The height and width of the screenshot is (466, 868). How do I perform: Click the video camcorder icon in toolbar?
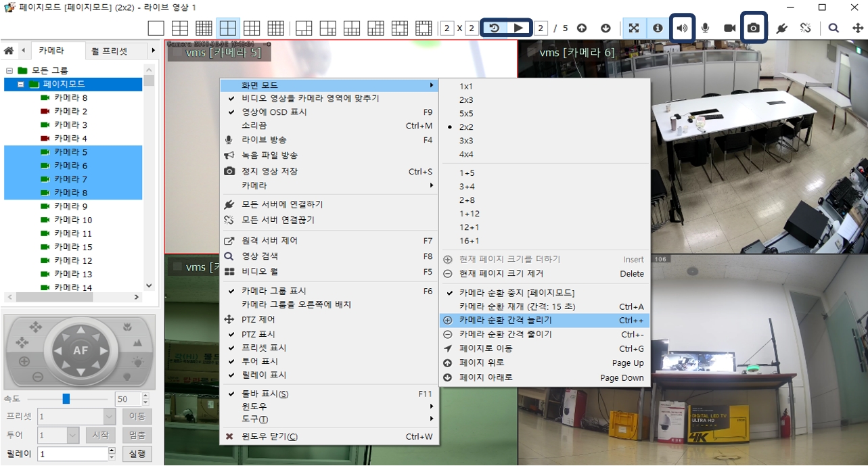(x=729, y=28)
